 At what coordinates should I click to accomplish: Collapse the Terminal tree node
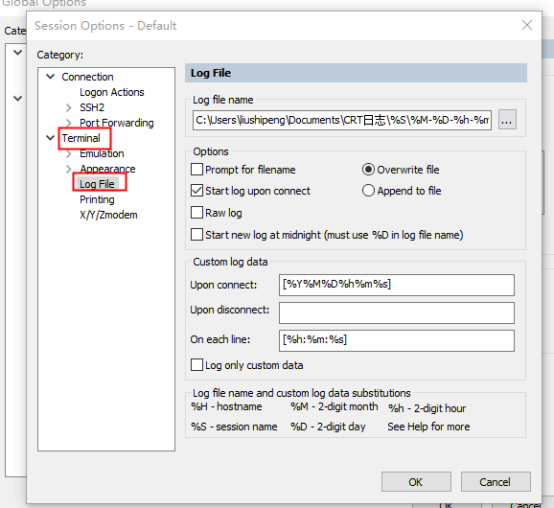[x=51, y=137]
